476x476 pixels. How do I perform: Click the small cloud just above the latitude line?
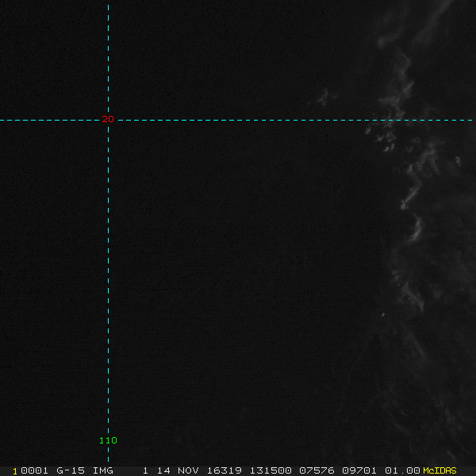[324, 98]
